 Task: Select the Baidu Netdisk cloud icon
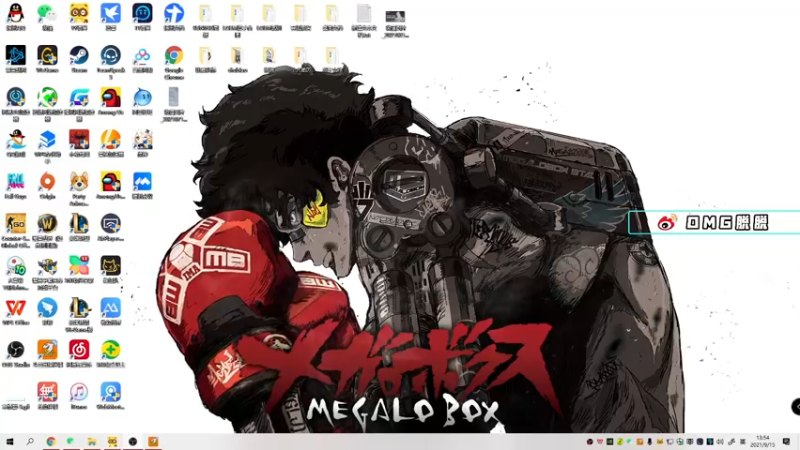coord(142,59)
